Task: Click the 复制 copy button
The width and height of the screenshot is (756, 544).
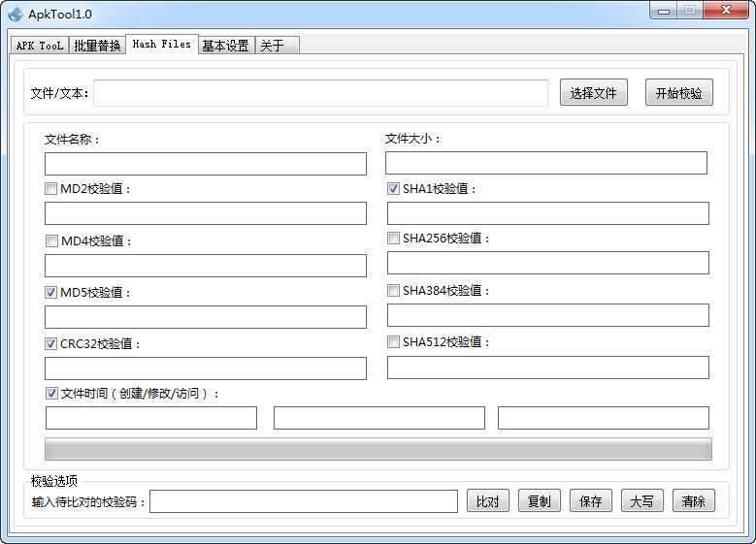Action: (x=540, y=501)
